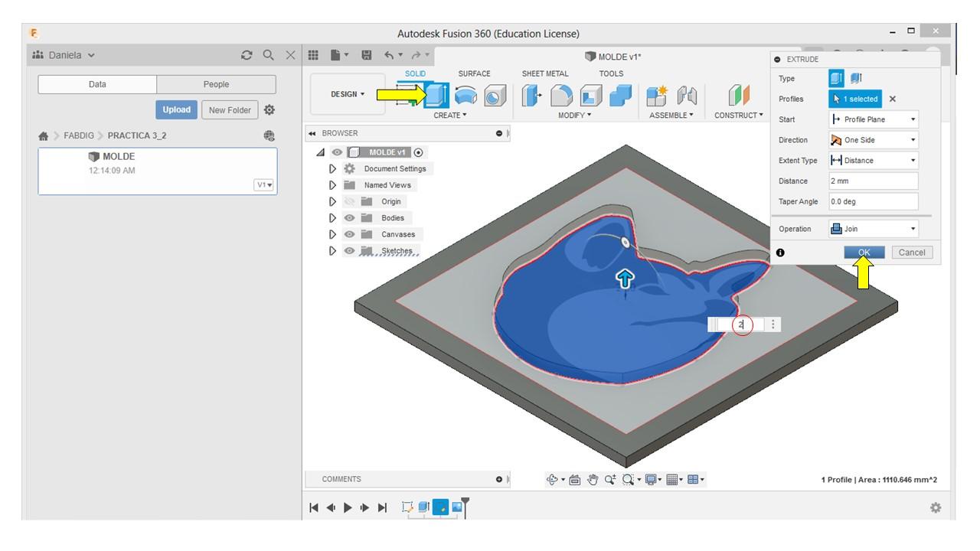The width and height of the screenshot is (980, 551).
Task: Open timeline settings gear
Action: 936,507
